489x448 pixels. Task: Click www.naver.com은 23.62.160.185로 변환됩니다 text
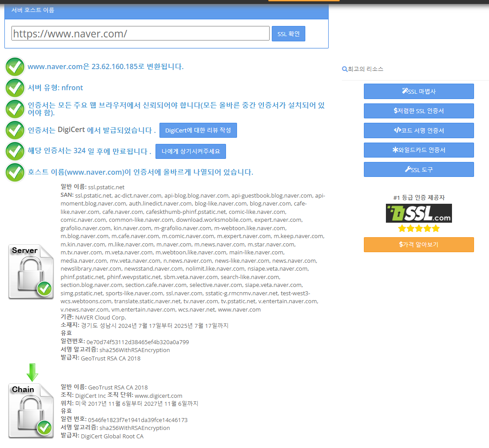pyautogui.click(x=105, y=66)
